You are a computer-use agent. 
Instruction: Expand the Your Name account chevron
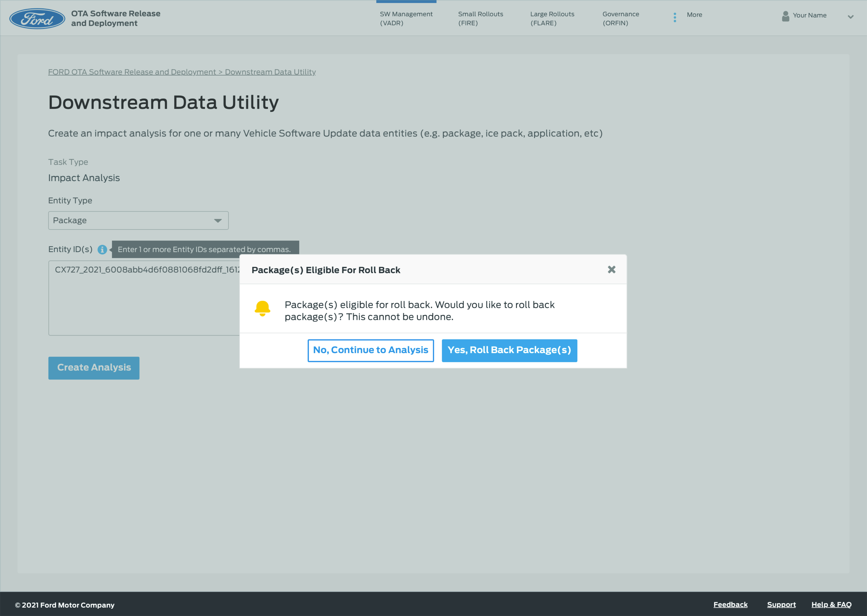click(850, 17)
